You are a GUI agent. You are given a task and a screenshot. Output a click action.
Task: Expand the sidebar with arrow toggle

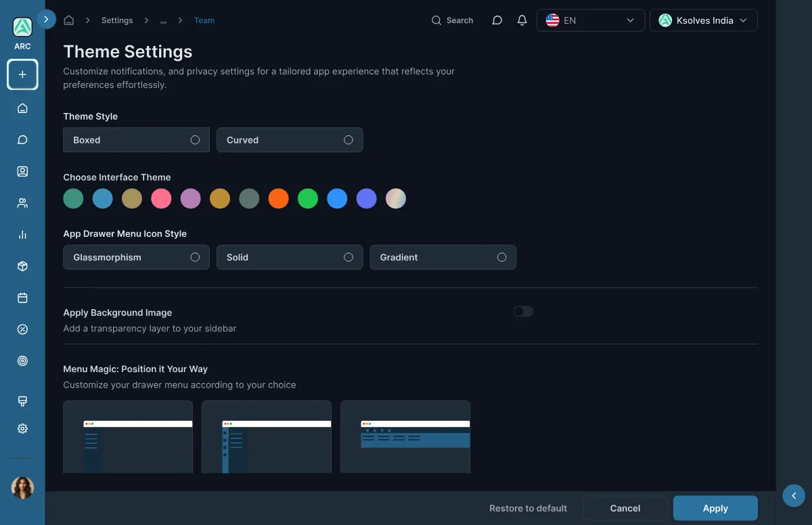(x=46, y=20)
